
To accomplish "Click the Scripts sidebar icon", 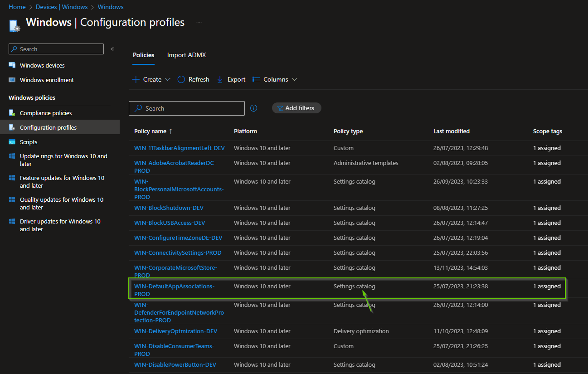I will tap(12, 142).
